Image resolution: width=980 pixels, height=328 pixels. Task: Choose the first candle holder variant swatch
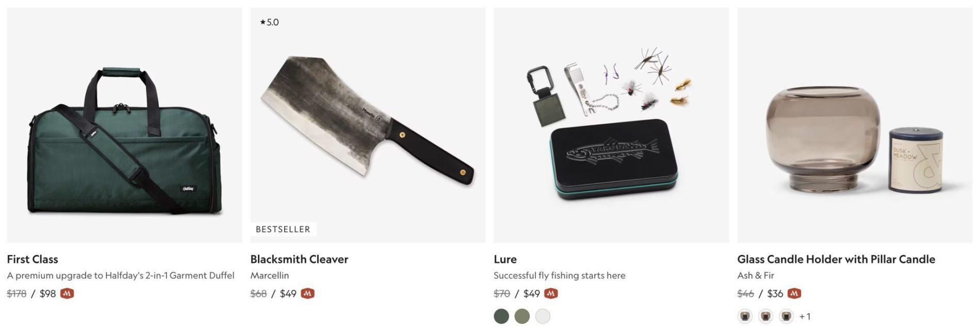pyautogui.click(x=745, y=316)
